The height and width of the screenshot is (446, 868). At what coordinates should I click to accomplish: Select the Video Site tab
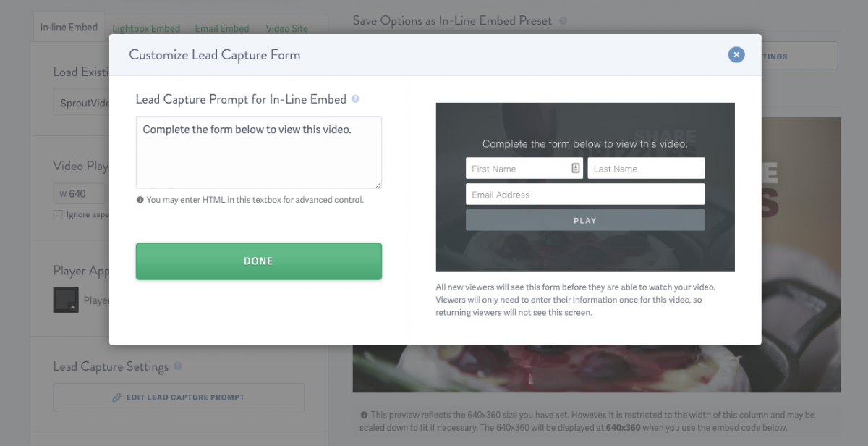[x=286, y=29]
